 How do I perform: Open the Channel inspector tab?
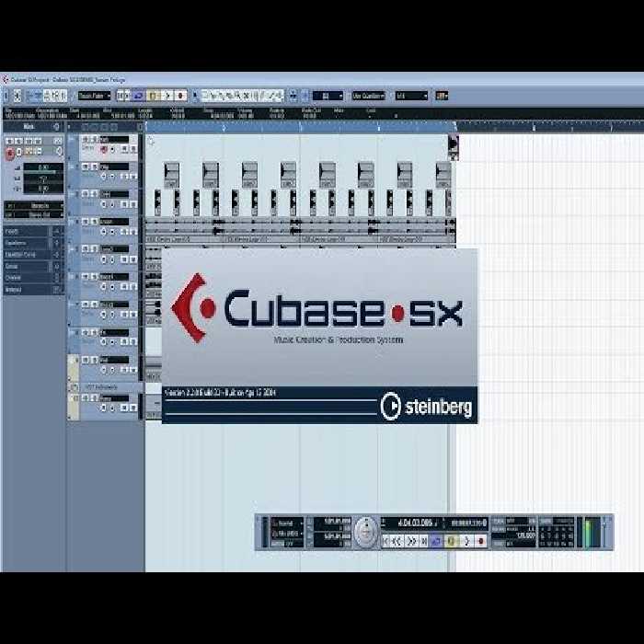coord(33,278)
